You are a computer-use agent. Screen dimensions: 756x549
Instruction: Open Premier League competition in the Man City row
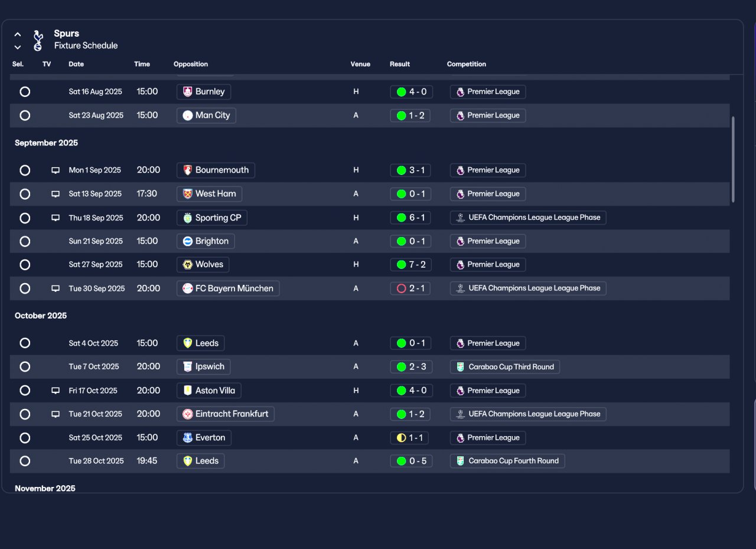tap(488, 115)
